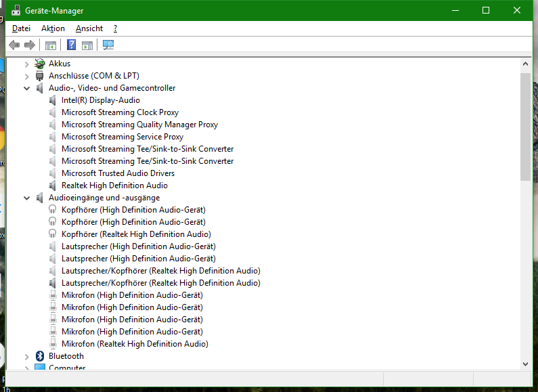Click the Akkus battery icon

pyautogui.click(x=40, y=64)
